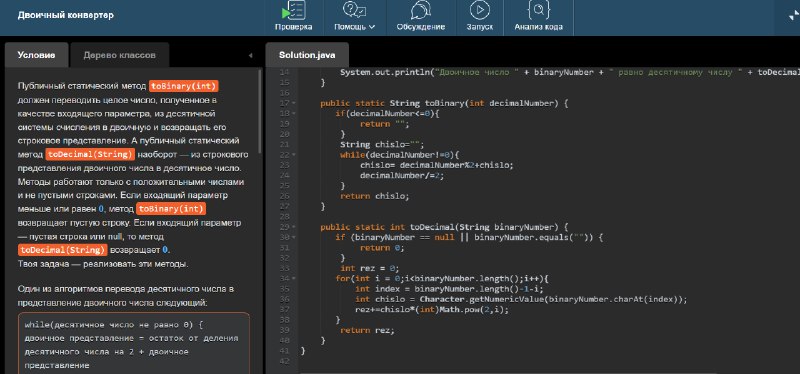The width and height of the screenshot is (800, 374).
Task: Collapse the task panel with arrow
Action: click(x=250, y=55)
